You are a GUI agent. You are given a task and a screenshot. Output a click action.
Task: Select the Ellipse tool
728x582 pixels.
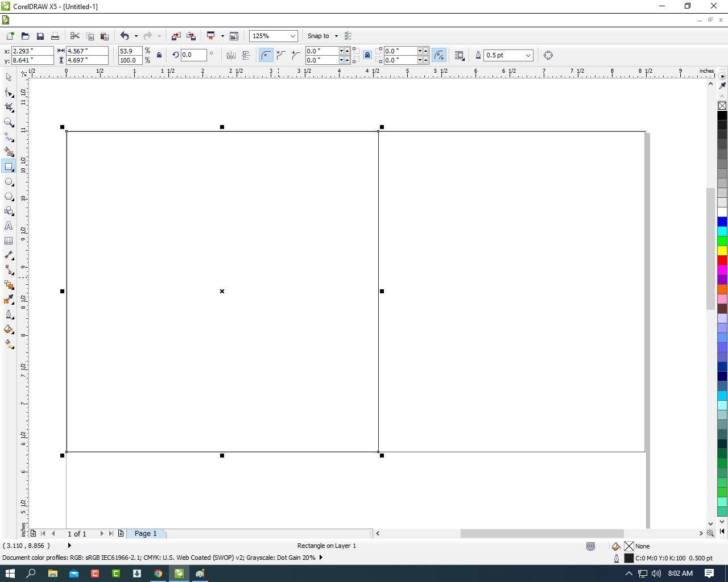tap(9, 182)
